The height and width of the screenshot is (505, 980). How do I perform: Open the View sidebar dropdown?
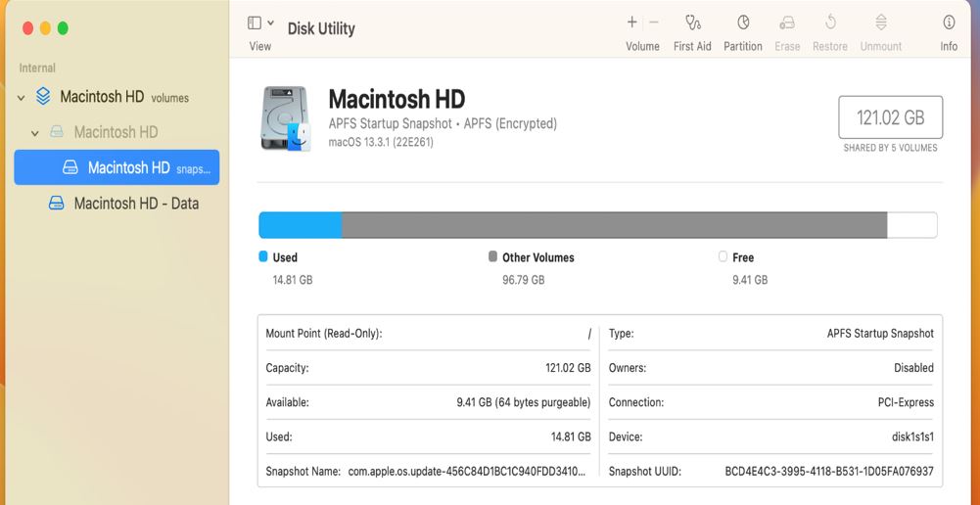[x=260, y=23]
